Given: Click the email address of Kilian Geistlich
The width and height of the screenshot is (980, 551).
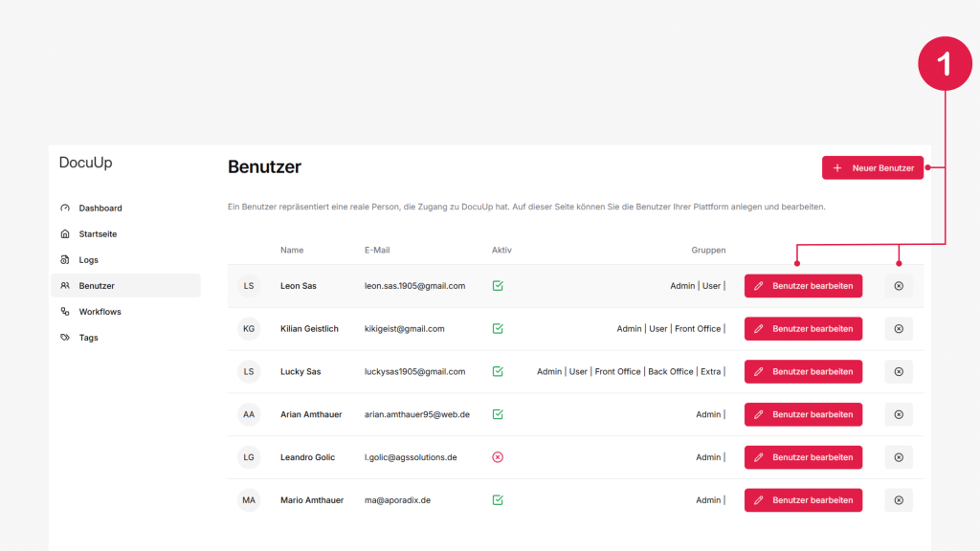Looking at the screenshot, I should (404, 329).
